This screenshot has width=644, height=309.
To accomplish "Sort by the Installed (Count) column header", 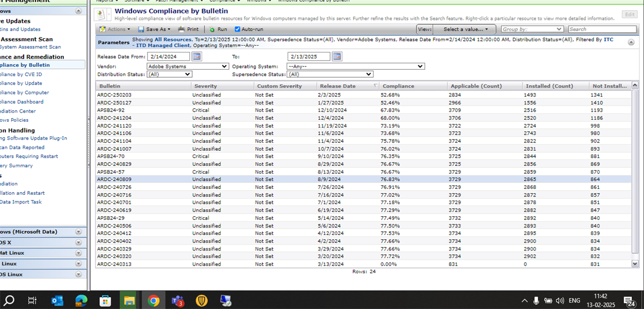I will [556, 86].
